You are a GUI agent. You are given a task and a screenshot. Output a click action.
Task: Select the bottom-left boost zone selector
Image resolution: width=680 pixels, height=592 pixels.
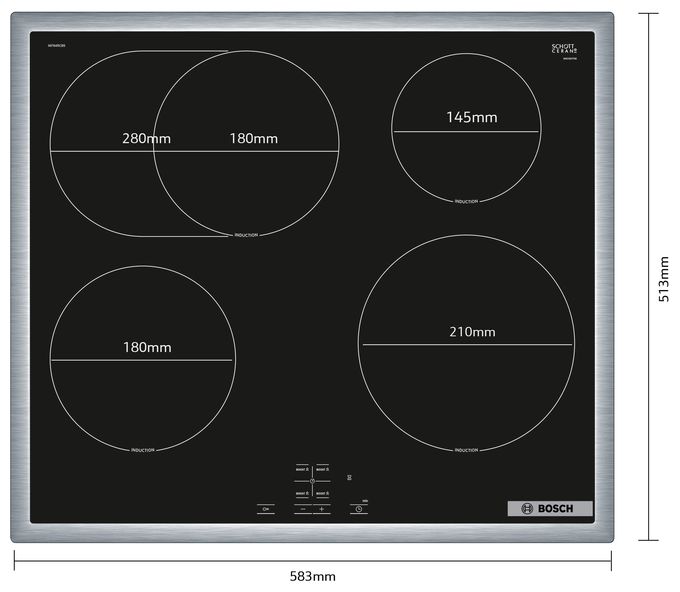pos(302,494)
